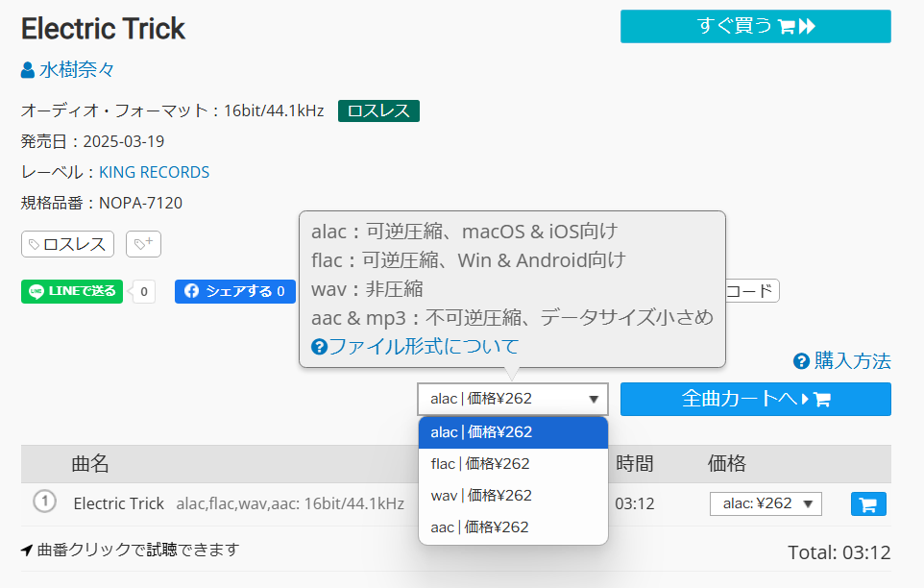Click the tooltip line about aac & mp3
Image resolution: width=924 pixels, height=588 pixels.
[512, 318]
